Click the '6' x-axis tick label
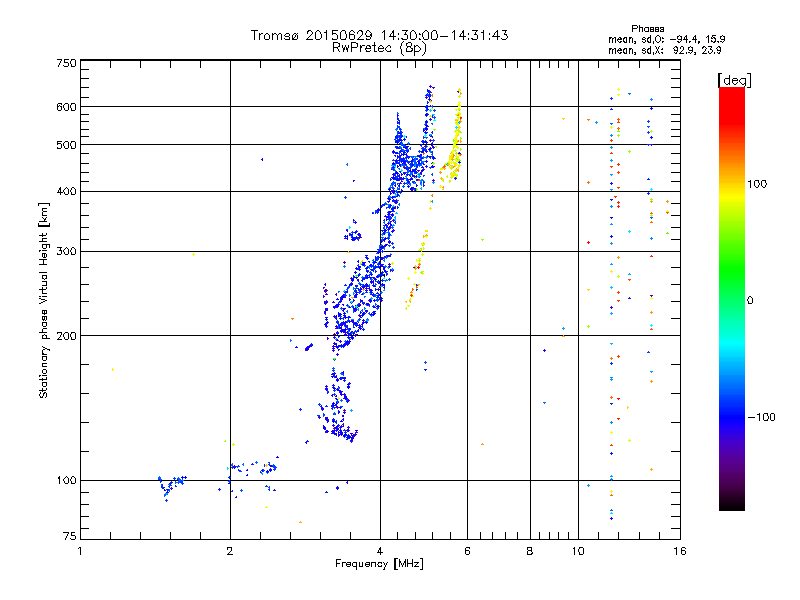800x600 pixels. pyautogui.click(x=467, y=551)
